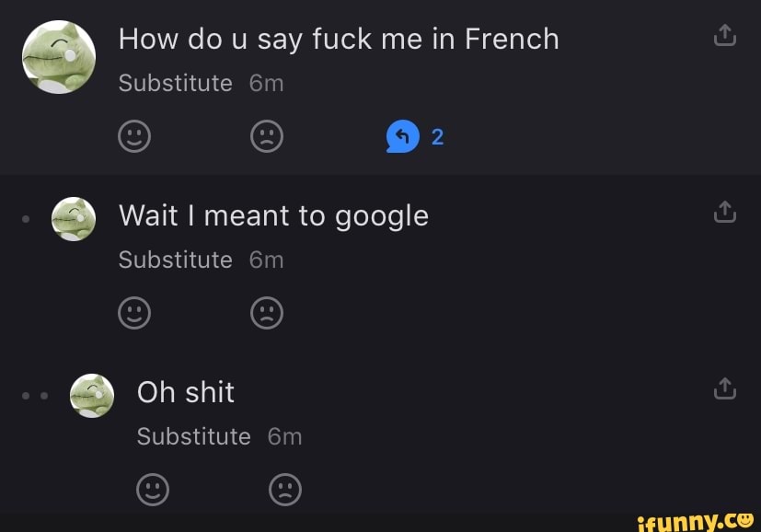Frown-react to 'Wait I meant to google'

[267, 314]
